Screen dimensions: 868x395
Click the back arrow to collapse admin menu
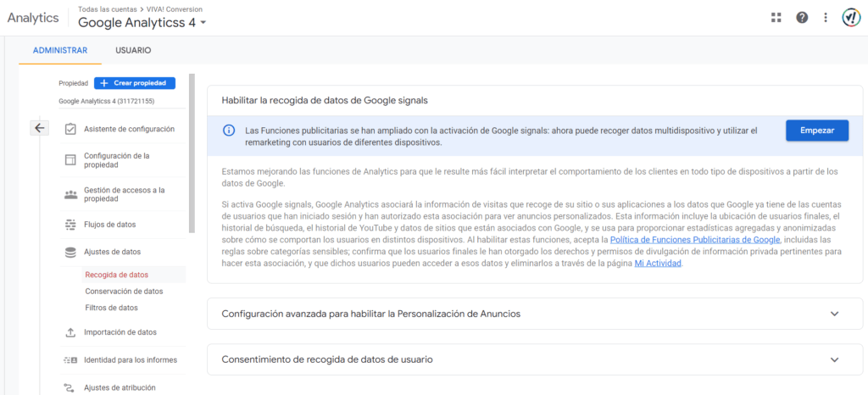[x=39, y=128]
